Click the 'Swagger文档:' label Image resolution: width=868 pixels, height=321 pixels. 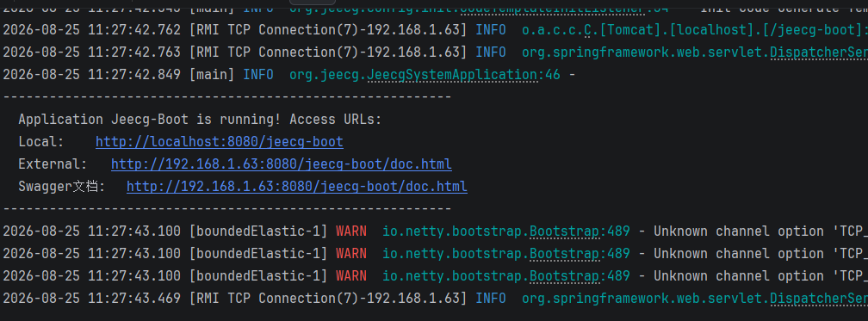[x=61, y=187]
